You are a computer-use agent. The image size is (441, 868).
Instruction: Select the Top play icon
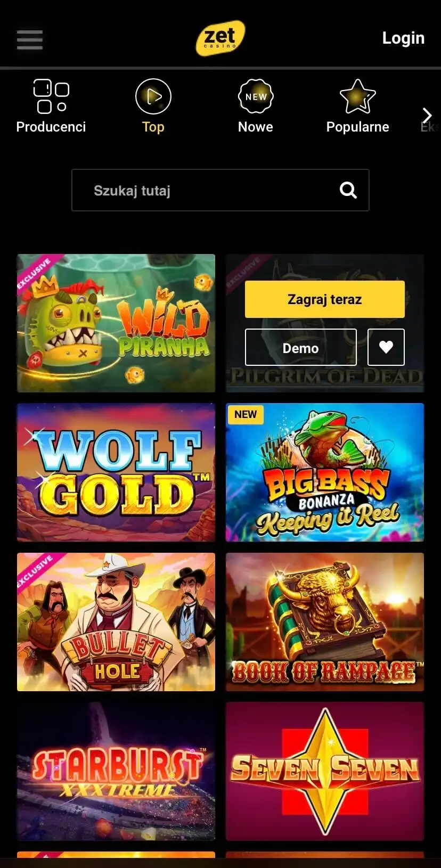click(153, 96)
